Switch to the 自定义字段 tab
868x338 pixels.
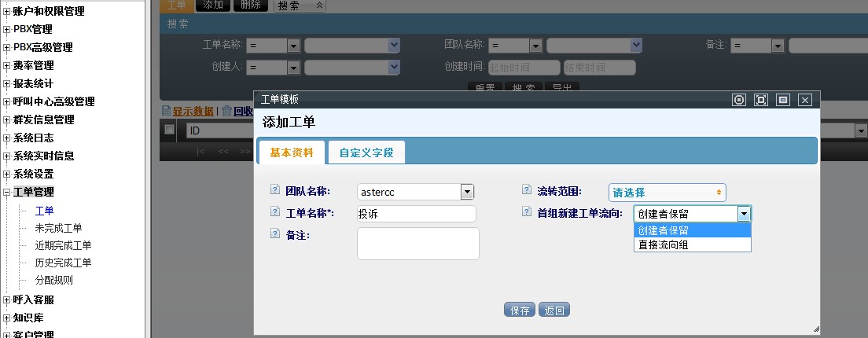[x=366, y=152]
